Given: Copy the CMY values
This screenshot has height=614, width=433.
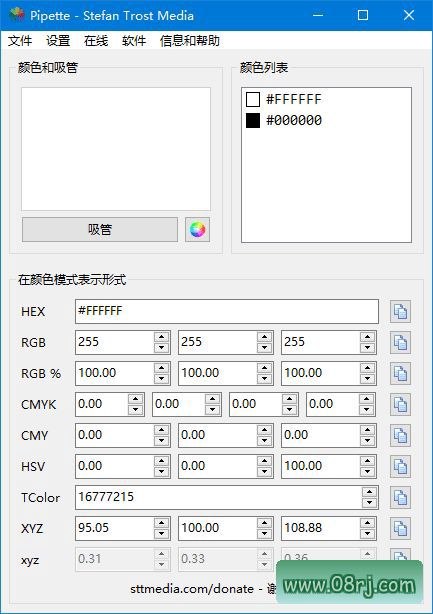Looking at the screenshot, I should (x=400, y=435).
